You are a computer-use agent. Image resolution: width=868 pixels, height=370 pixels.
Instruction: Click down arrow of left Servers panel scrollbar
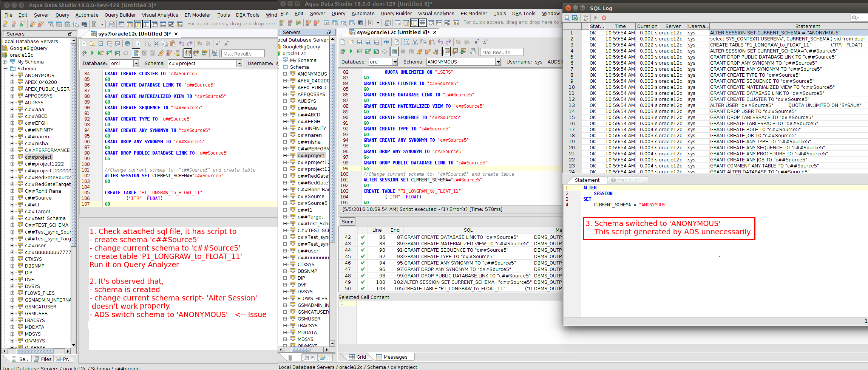click(74, 345)
